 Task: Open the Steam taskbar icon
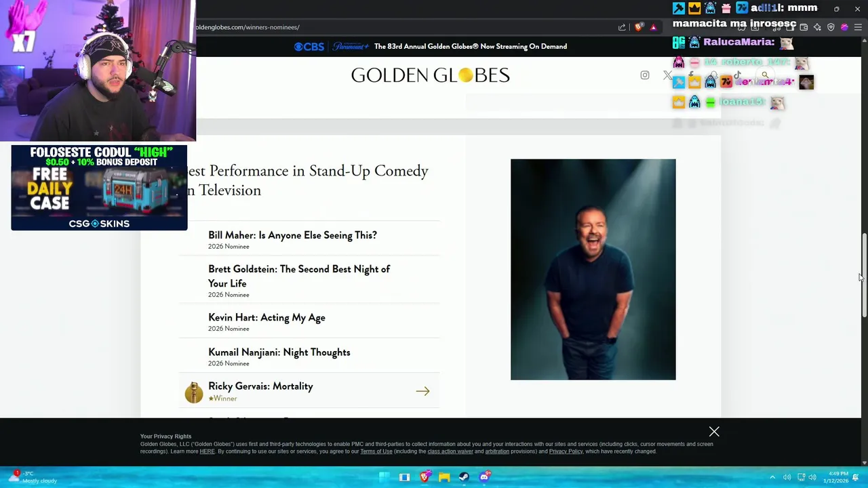point(464,477)
